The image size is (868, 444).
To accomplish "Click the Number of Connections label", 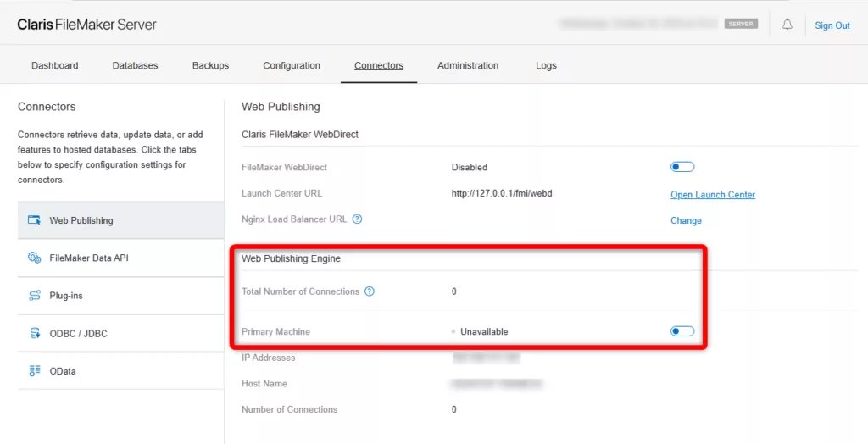I will (x=290, y=409).
